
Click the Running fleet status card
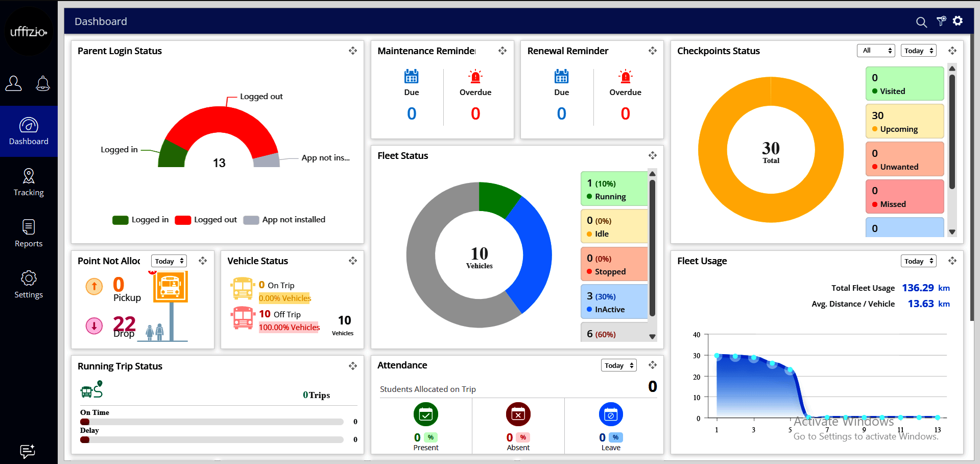pyautogui.click(x=614, y=189)
